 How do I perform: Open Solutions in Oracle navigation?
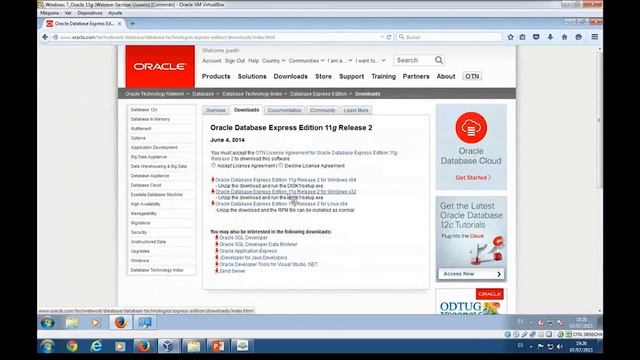pyautogui.click(x=252, y=76)
